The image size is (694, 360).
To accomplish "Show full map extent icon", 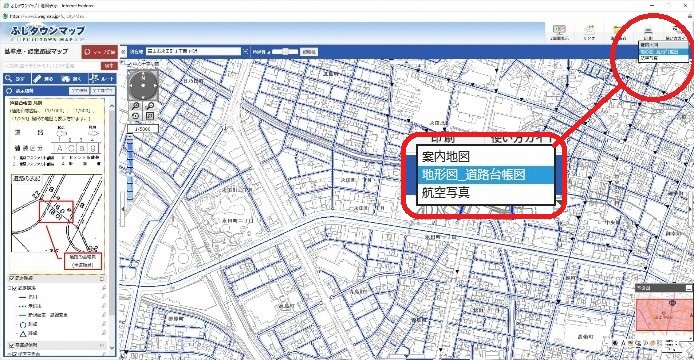I will [x=150, y=116].
